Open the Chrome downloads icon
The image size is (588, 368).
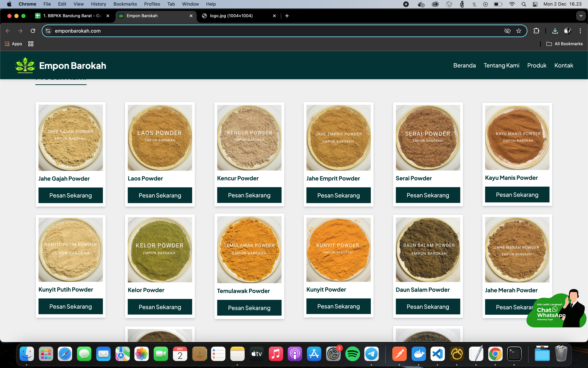point(555,31)
